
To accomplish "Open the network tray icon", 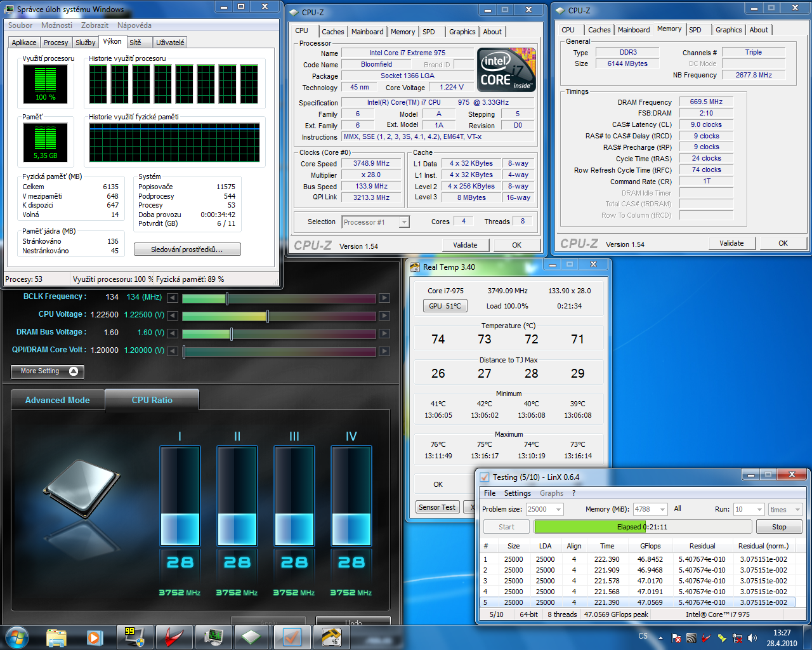I will point(737,638).
